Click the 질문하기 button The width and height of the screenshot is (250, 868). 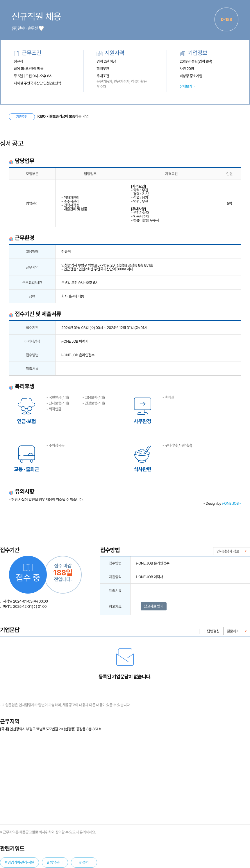(236, 631)
